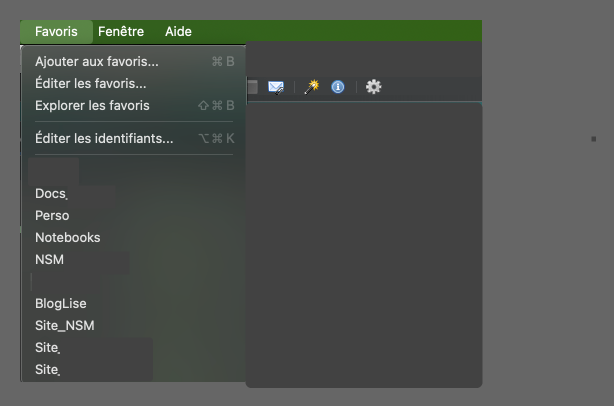Open the blue information icon
Viewport: 614px width, 406px height.
coord(338,87)
